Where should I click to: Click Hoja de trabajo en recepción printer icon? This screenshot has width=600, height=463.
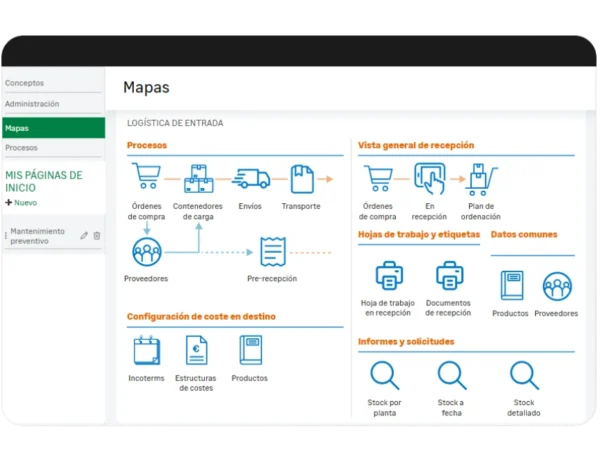[389, 276]
